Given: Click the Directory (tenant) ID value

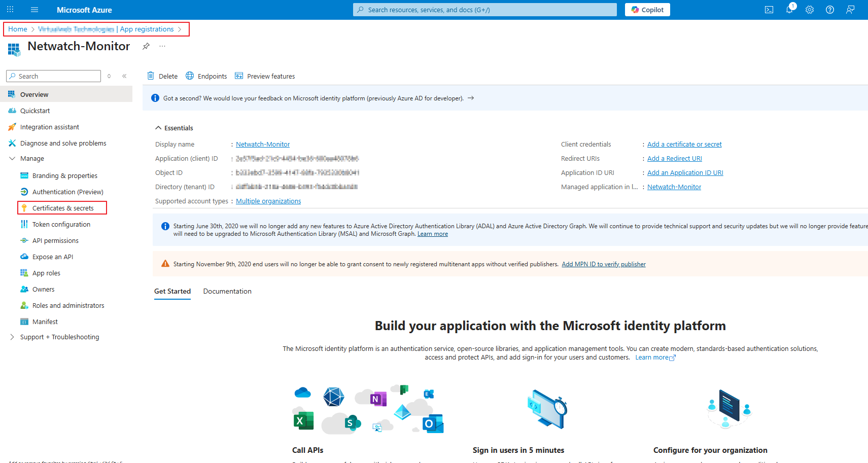Looking at the screenshot, I should 297,187.
